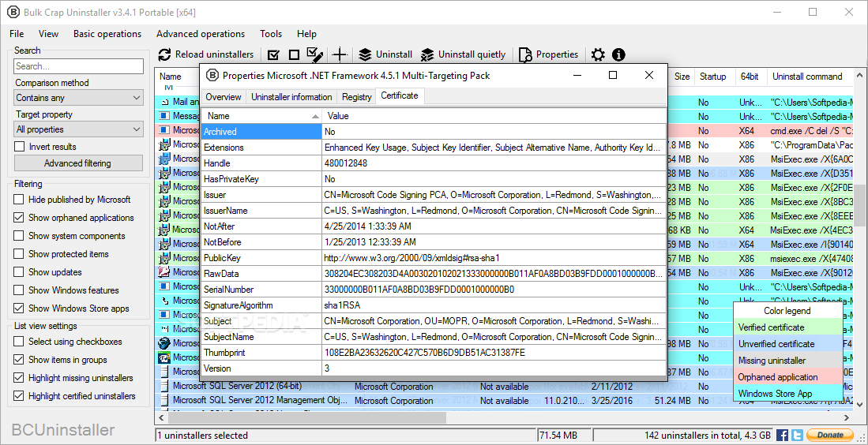Toggle the Invert results checkbox
868x445 pixels.
click(x=20, y=147)
